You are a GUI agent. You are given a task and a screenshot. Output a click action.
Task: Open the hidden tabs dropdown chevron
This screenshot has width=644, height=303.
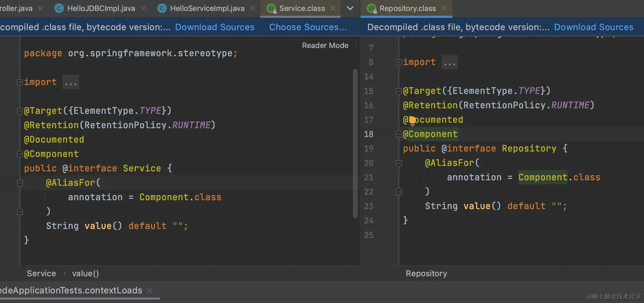tap(350, 8)
